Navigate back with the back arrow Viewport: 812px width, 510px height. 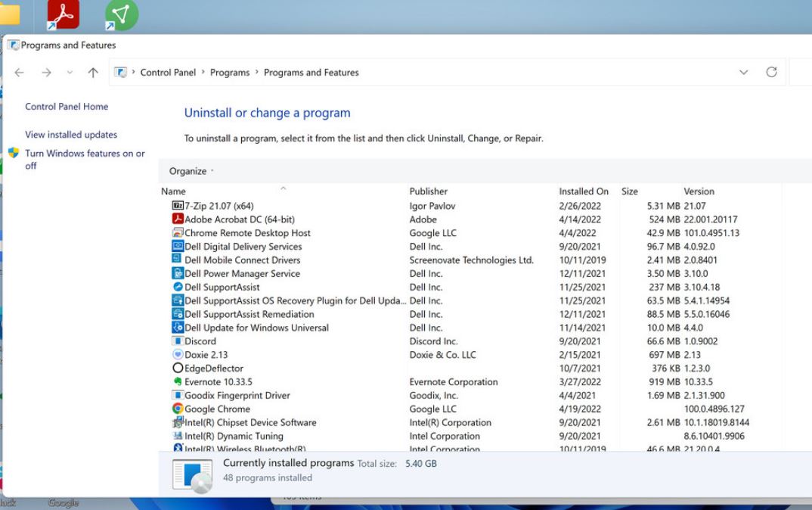pos(20,73)
